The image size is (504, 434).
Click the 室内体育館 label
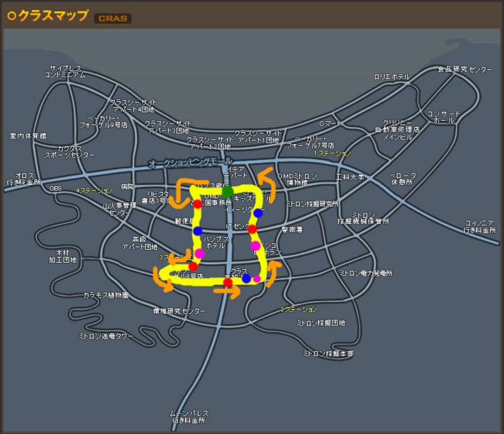(x=28, y=136)
